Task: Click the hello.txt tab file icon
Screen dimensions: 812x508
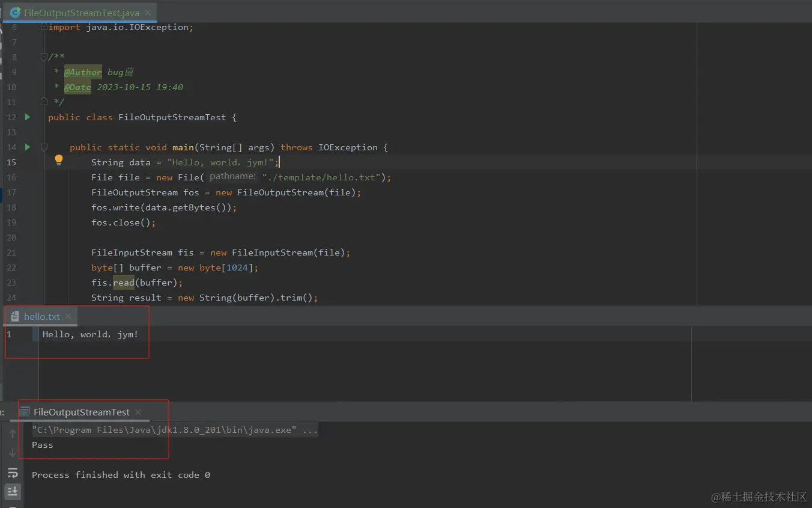Action: pos(15,316)
